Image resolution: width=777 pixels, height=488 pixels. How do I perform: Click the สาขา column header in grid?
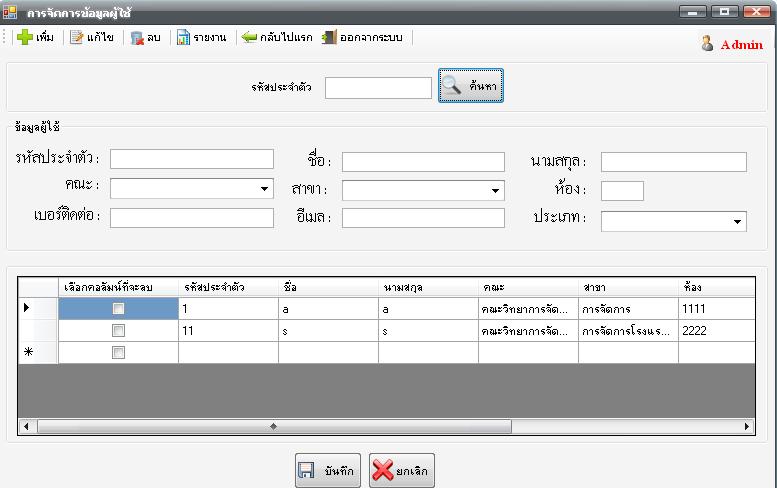629,287
